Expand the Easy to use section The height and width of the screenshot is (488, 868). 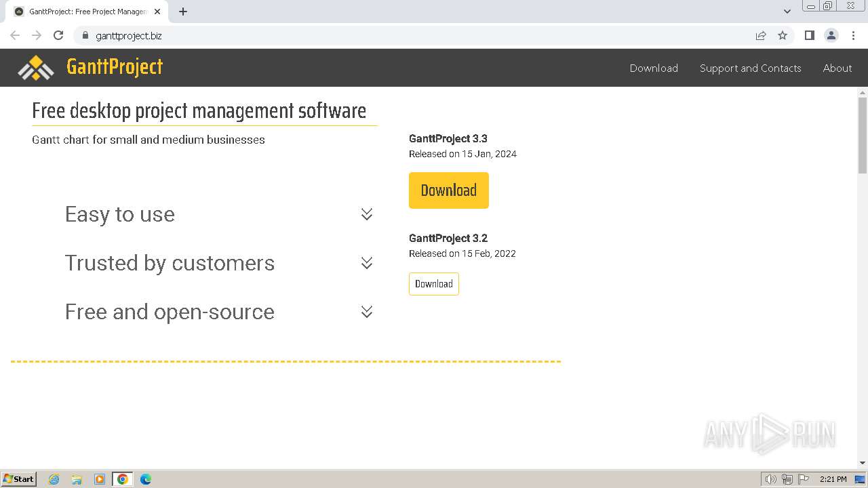point(367,214)
